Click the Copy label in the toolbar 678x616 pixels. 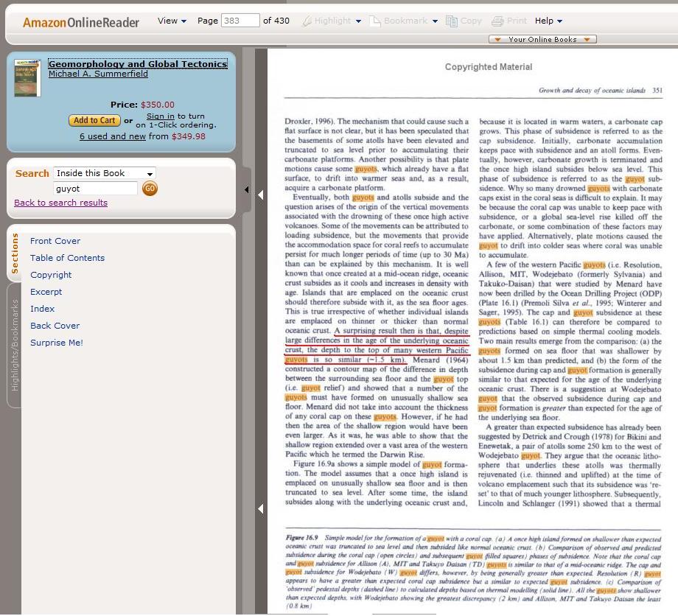tap(471, 21)
